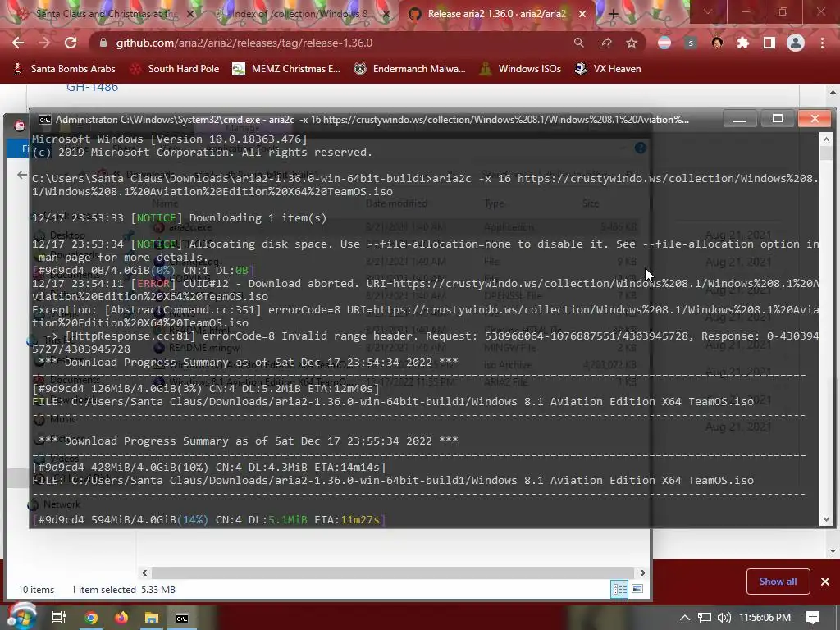Click the cmd window scrollbar up arrow
This screenshot has width=840, height=630.
pyautogui.click(x=826, y=139)
